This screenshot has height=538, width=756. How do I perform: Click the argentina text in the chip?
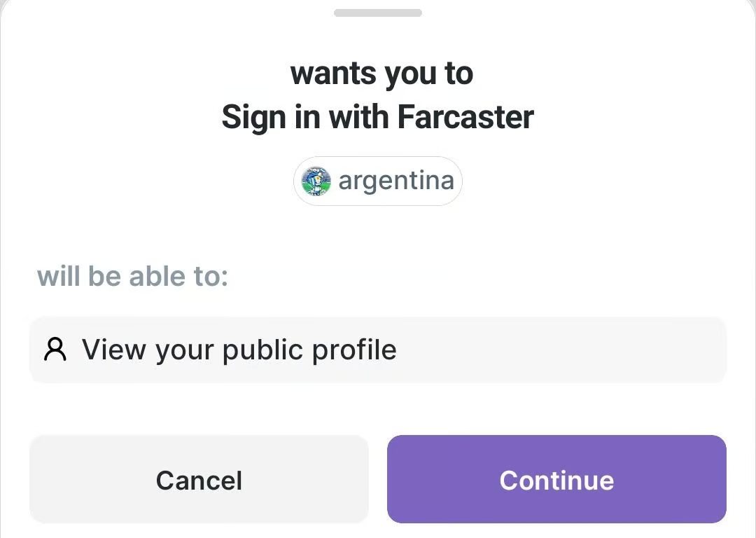click(x=396, y=181)
